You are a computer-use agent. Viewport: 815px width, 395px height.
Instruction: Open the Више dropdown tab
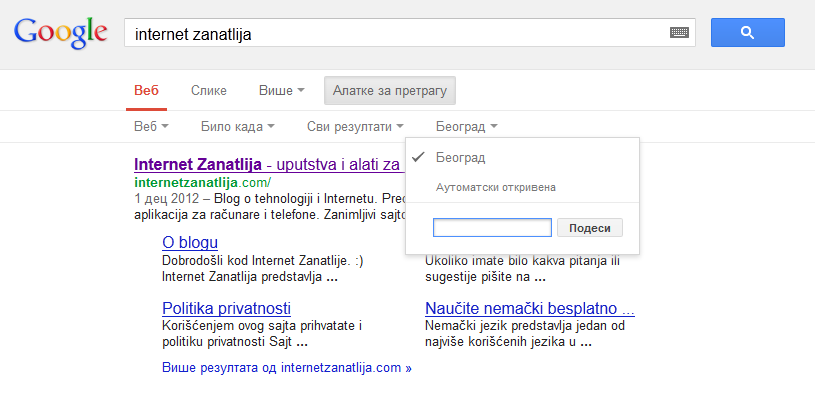pos(282,91)
